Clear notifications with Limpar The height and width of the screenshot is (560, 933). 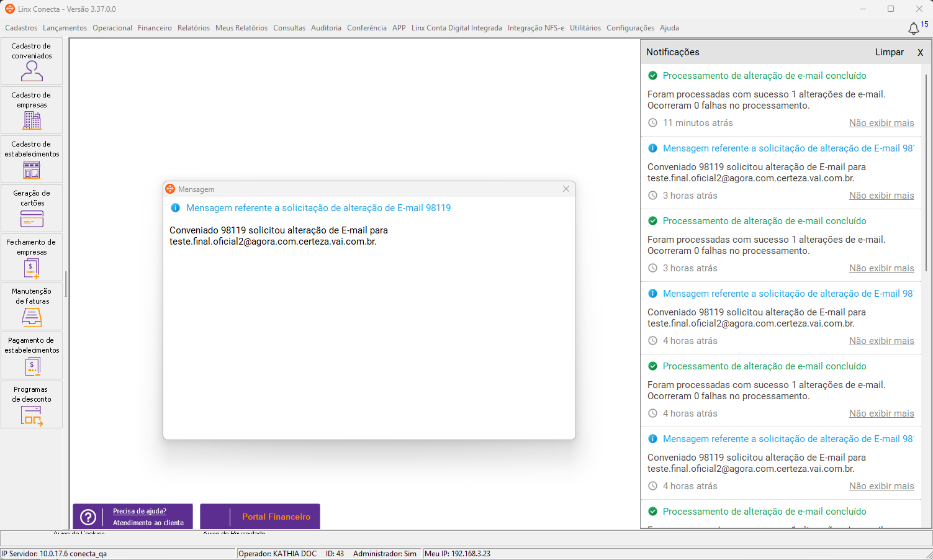(x=889, y=52)
